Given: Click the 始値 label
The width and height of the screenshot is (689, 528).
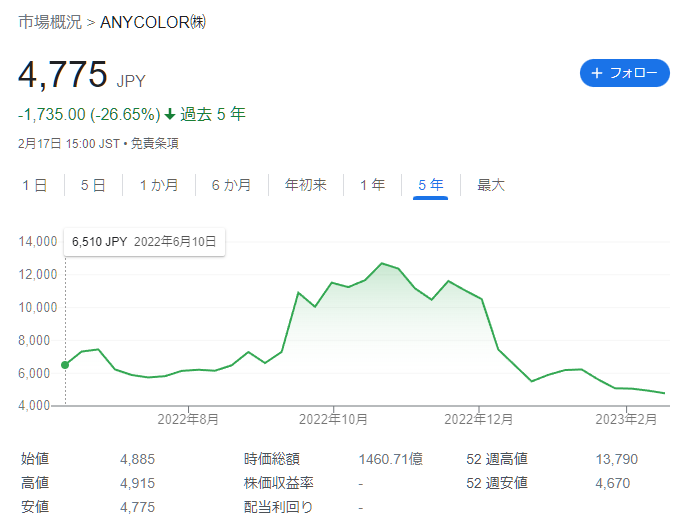Looking at the screenshot, I should (35, 459).
